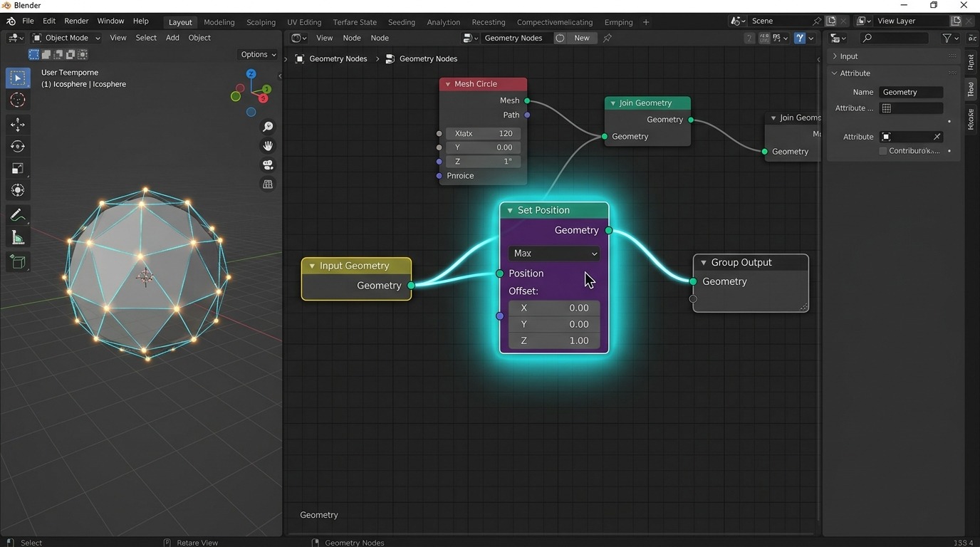Open the viewport Options dropdown

258,54
